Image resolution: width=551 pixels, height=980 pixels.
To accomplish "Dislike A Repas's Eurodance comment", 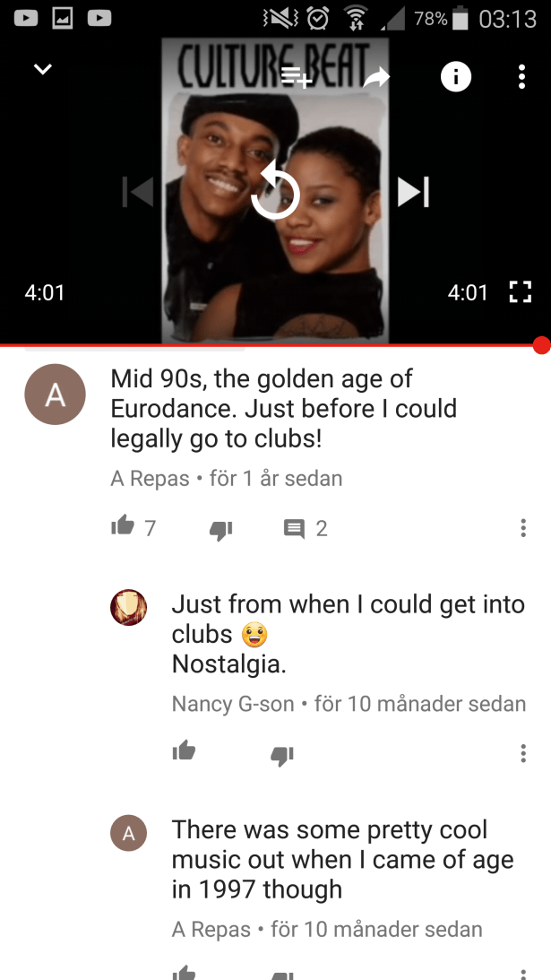I will 220,530.
